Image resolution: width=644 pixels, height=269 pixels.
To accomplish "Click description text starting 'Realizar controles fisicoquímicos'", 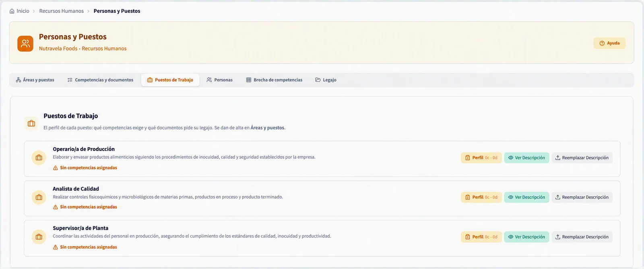I will 168,197.
